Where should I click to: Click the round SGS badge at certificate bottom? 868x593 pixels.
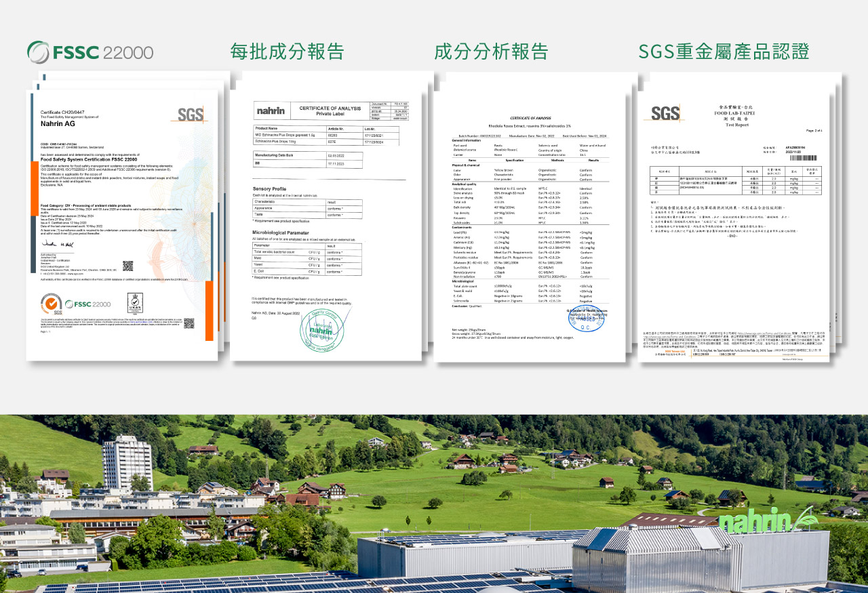(52, 304)
